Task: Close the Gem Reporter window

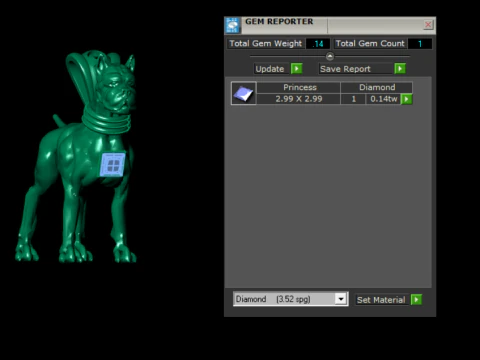Action: [428, 25]
